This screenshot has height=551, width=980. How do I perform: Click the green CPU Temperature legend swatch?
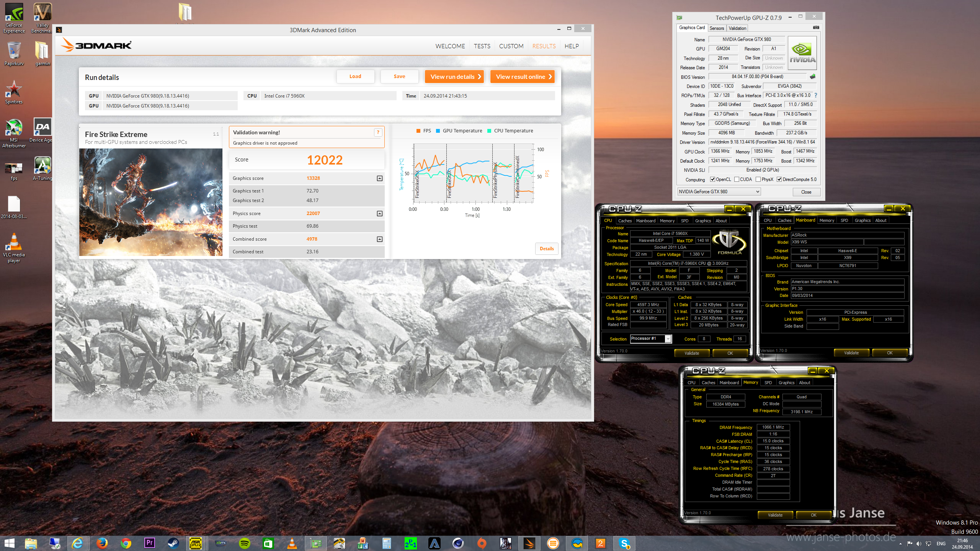tap(489, 131)
